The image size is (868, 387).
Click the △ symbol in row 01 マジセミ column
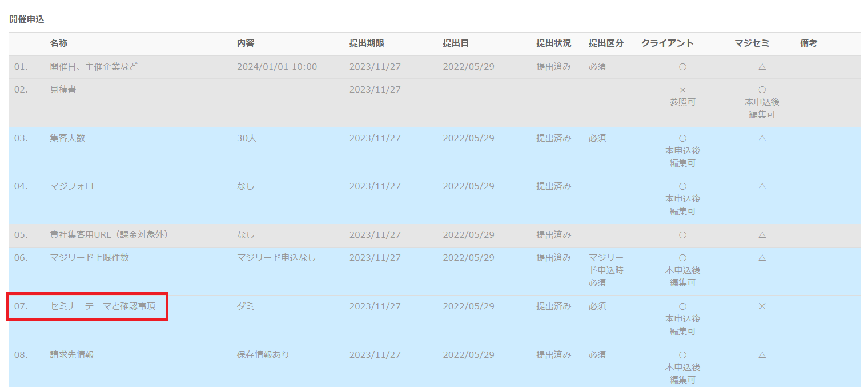coord(762,67)
